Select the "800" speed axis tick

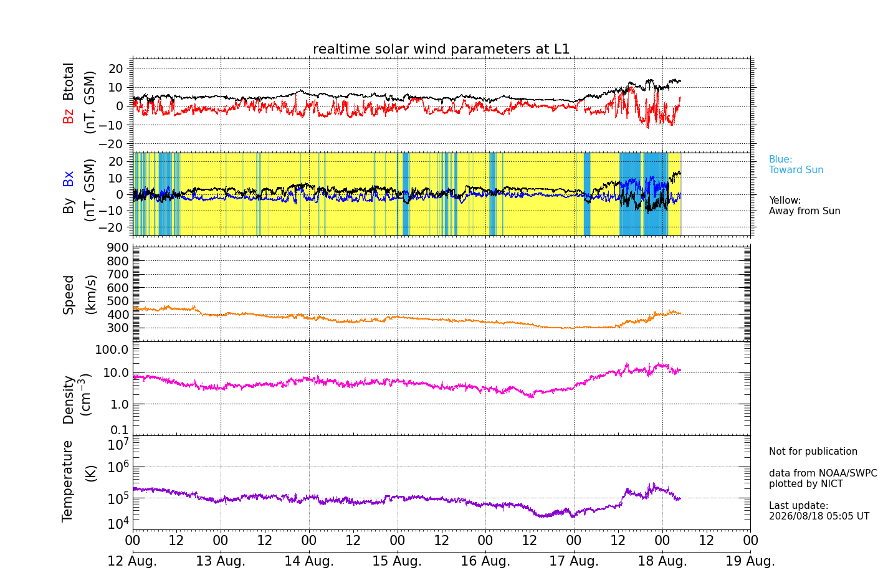pyautogui.click(x=118, y=261)
